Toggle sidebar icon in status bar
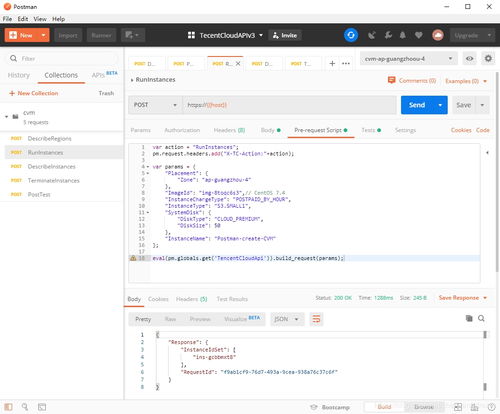Image resolution: width=500 pixels, height=414 pixels. click(9, 407)
